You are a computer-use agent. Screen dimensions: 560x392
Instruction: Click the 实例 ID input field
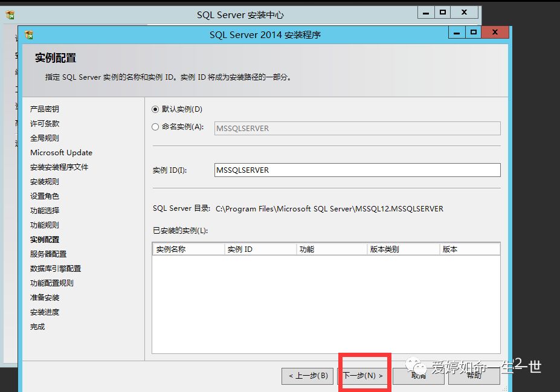point(357,170)
